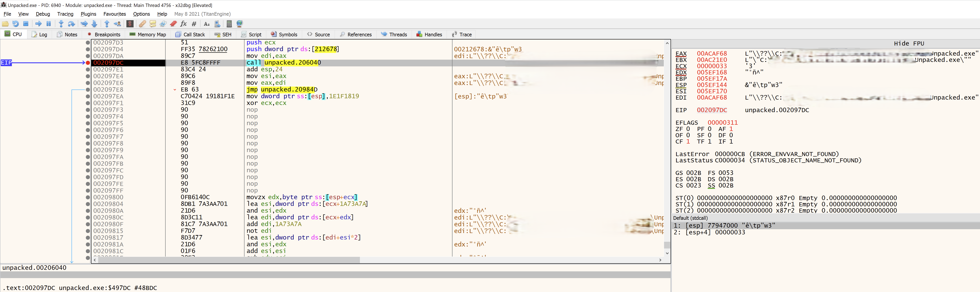980x292 pixels.
Task: Switch to the Threads tab
Action: pyautogui.click(x=394, y=34)
